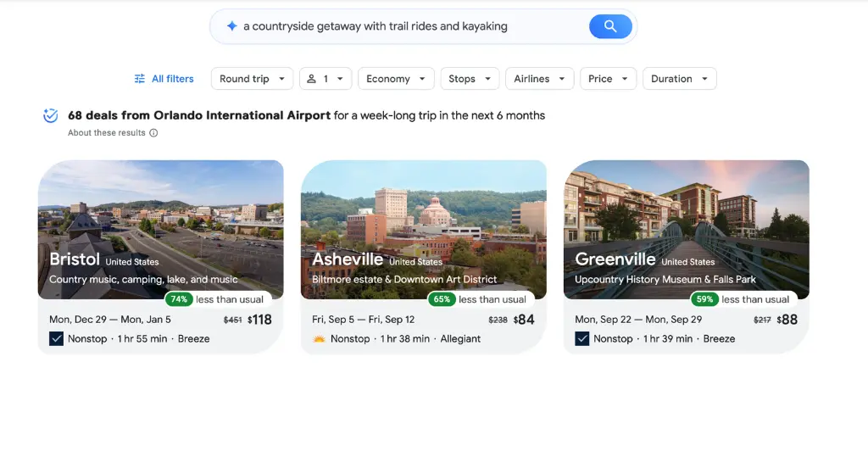
Task: Click the struck-through $238 original price
Action: 498,320
